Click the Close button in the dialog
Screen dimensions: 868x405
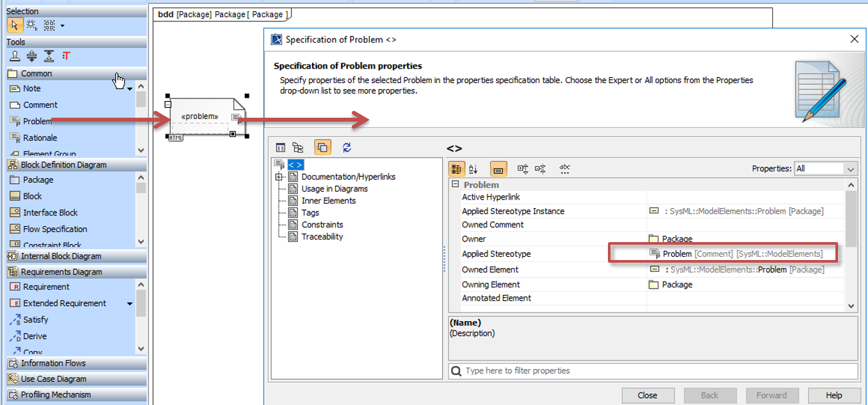(647, 395)
